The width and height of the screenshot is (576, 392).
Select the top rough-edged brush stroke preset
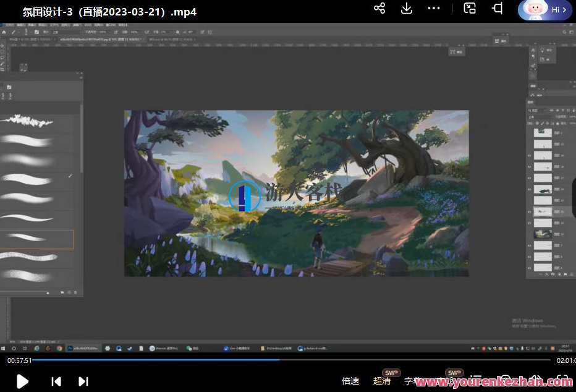[28, 121]
